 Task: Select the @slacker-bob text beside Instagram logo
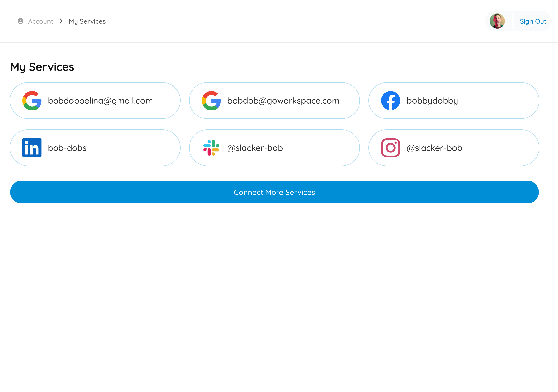point(434,148)
